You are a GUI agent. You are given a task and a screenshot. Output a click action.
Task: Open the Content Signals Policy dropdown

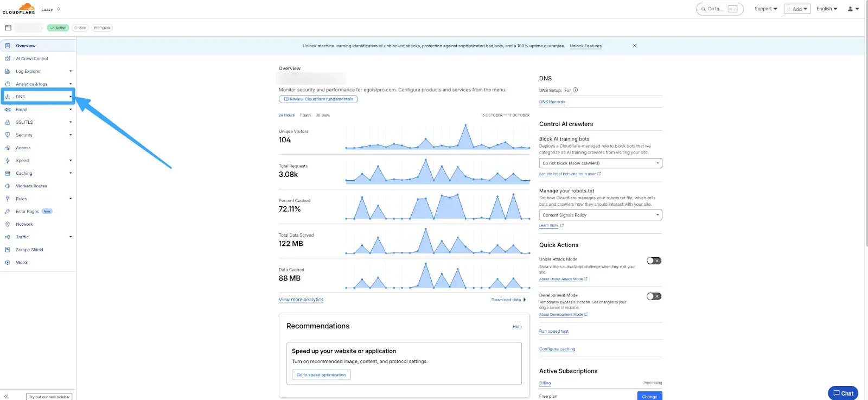(x=601, y=215)
